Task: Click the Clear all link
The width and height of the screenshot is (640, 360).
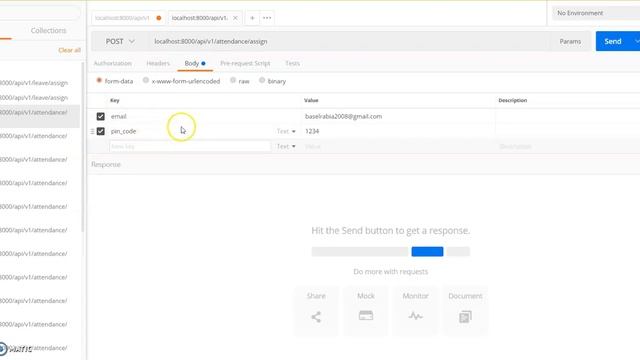Action: coord(69,50)
